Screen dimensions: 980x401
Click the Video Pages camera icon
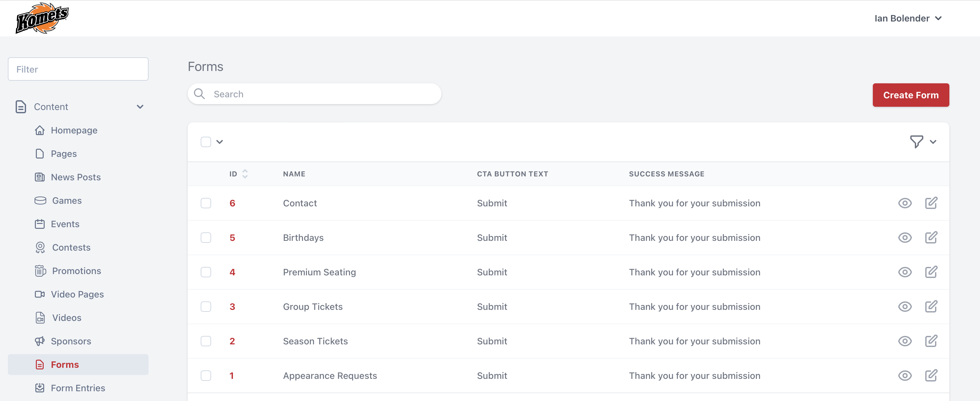click(39, 294)
